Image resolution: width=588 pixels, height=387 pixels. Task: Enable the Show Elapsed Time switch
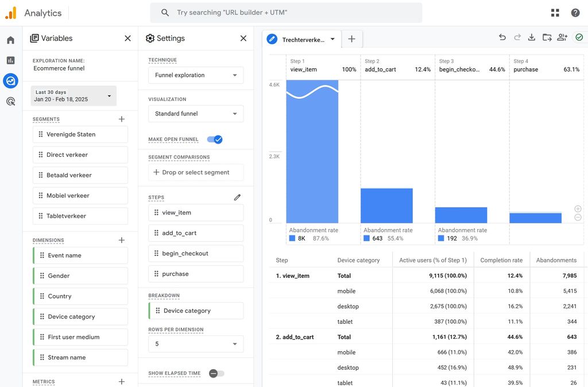216,373
